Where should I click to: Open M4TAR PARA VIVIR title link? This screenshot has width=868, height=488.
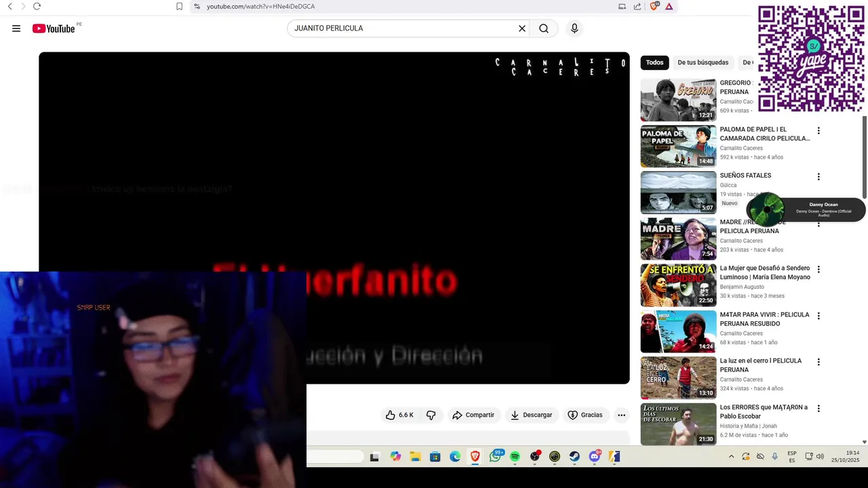(x=765, y=319)
